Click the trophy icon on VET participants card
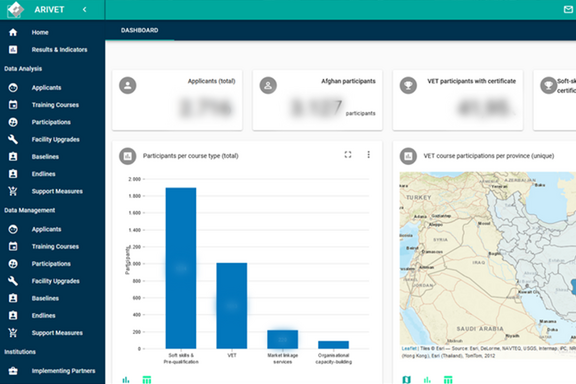576x384 pixels. (x=408, y=85)
